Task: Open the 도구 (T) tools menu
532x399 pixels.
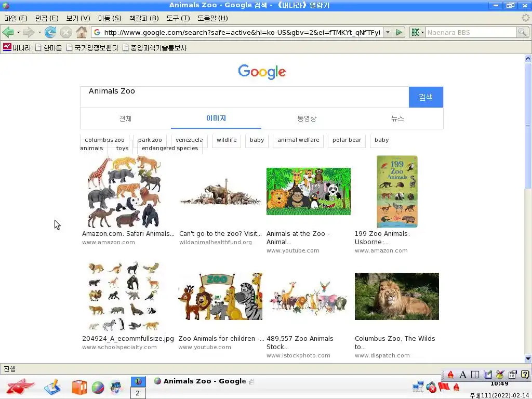Action: (178, 18)
